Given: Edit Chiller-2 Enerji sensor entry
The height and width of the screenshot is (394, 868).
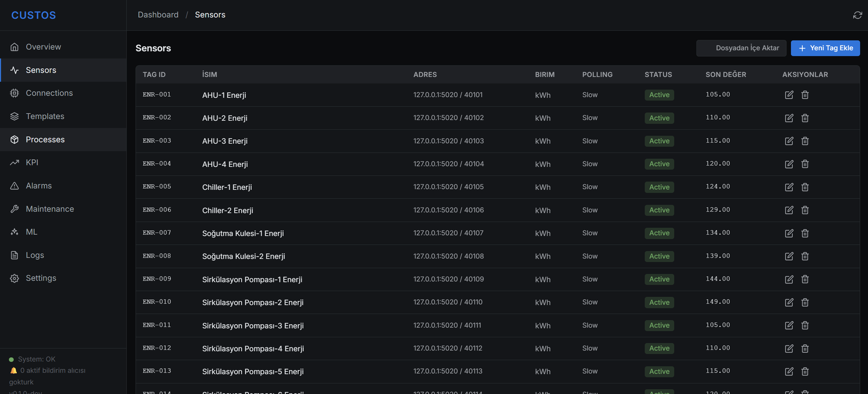Looking at the screenshot, I should 789,210.
